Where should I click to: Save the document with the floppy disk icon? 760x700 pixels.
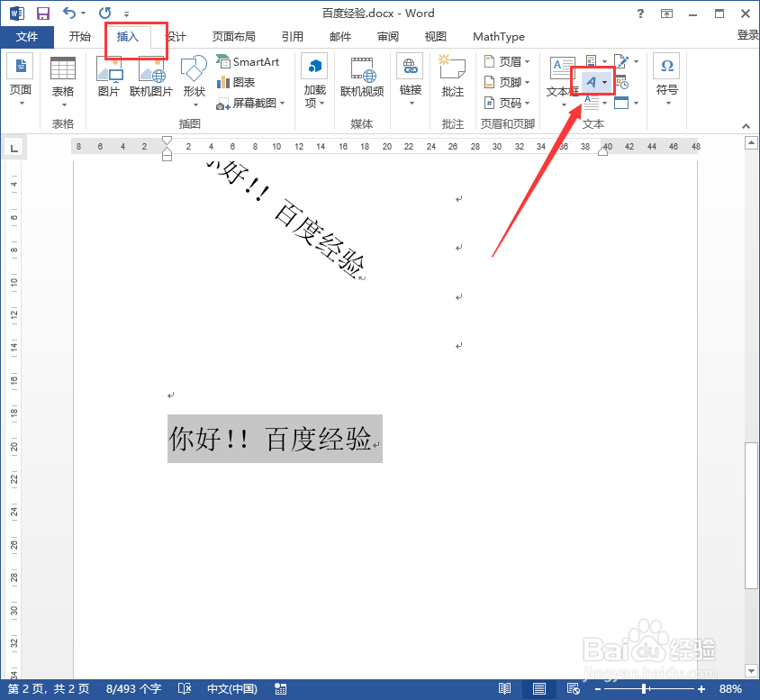coord(43,14)
